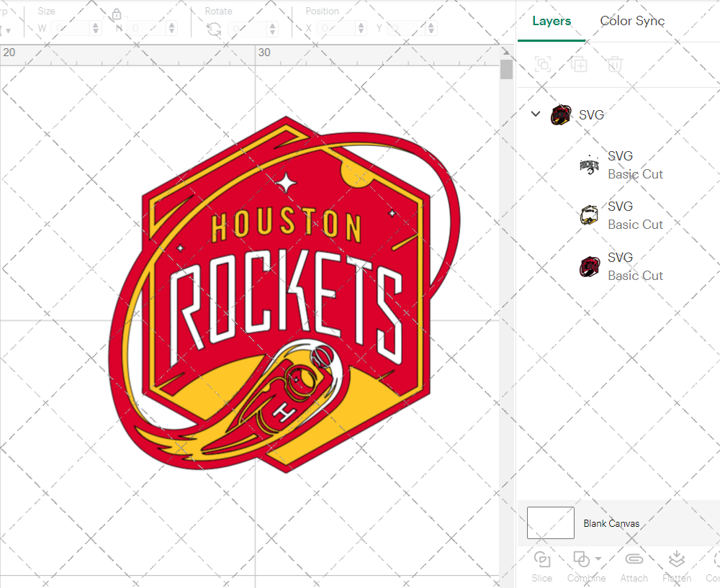The image size is (720, 588).
Task: Switch to the Layers tab
Action: click(x=552, y=21)
